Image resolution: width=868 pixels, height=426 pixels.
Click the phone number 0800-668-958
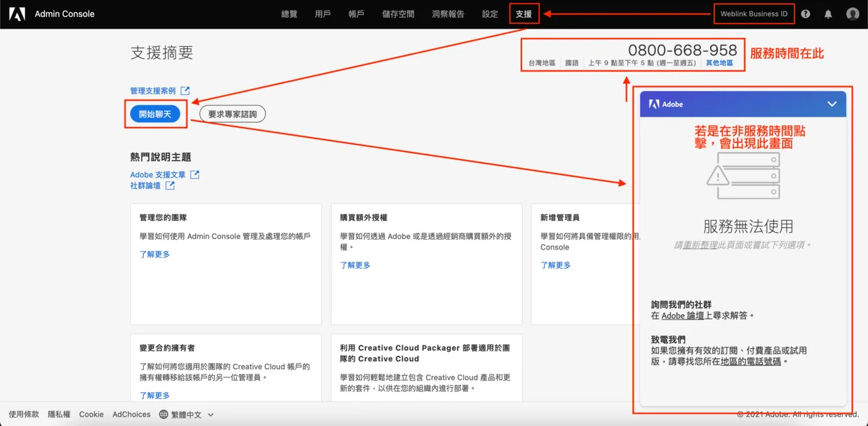[682, 50]
